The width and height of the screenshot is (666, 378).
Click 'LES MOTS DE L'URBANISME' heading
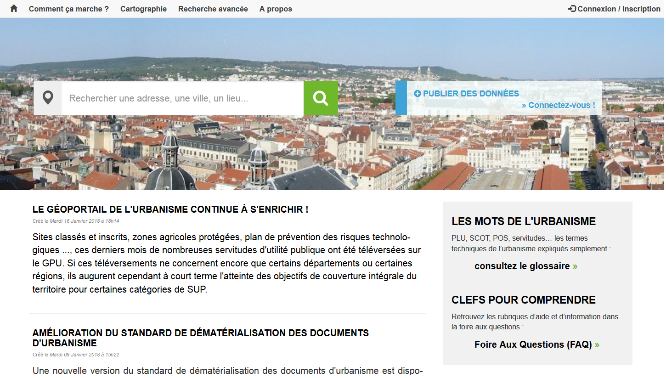pos(523,221)
